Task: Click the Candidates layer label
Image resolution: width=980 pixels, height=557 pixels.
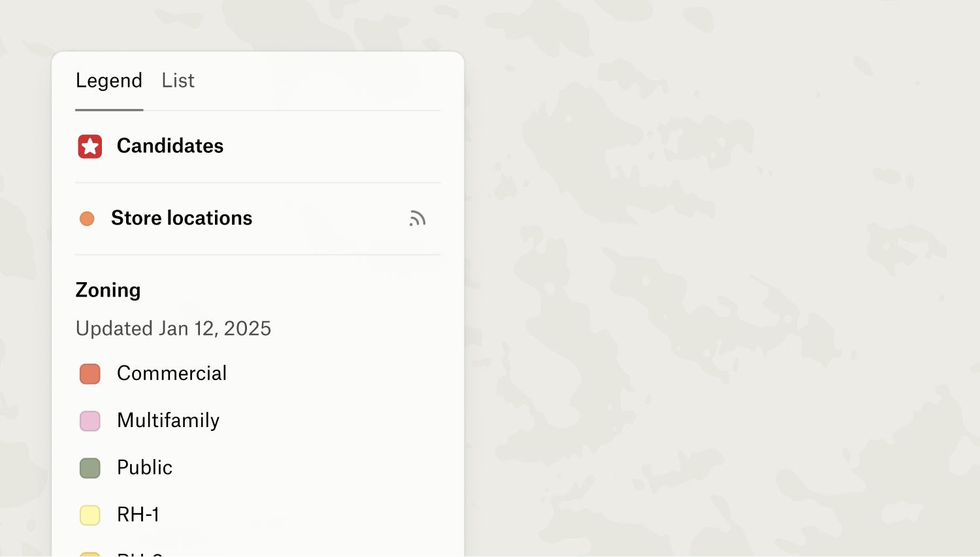Action: (170, 146)
